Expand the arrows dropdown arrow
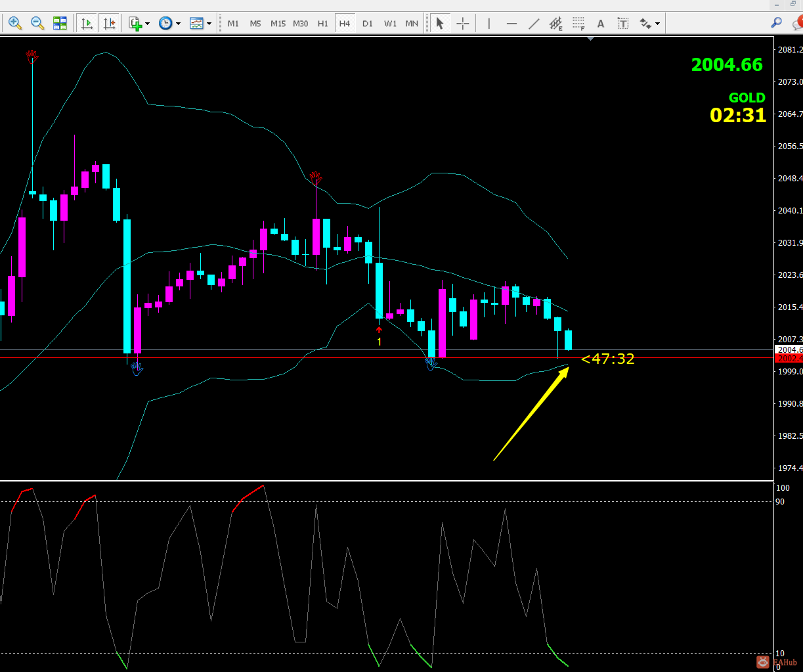803x672 pixels. [x=658, y=24]
